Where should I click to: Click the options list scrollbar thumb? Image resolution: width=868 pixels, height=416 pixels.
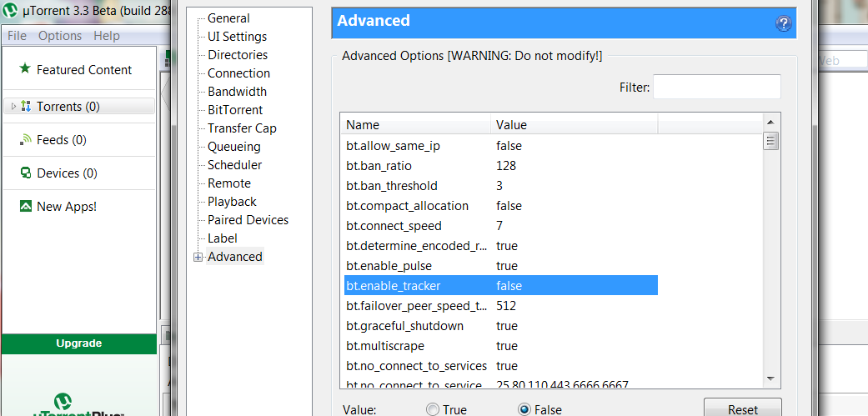click(770, 141)
